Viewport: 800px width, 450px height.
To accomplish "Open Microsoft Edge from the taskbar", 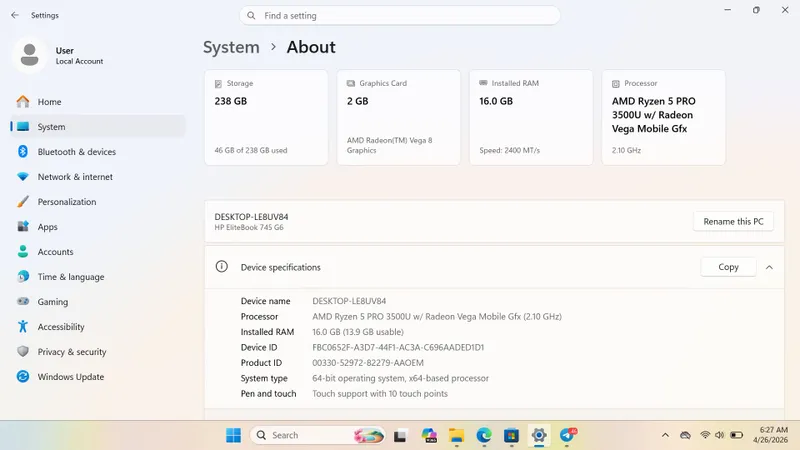I will coord(484,435).
